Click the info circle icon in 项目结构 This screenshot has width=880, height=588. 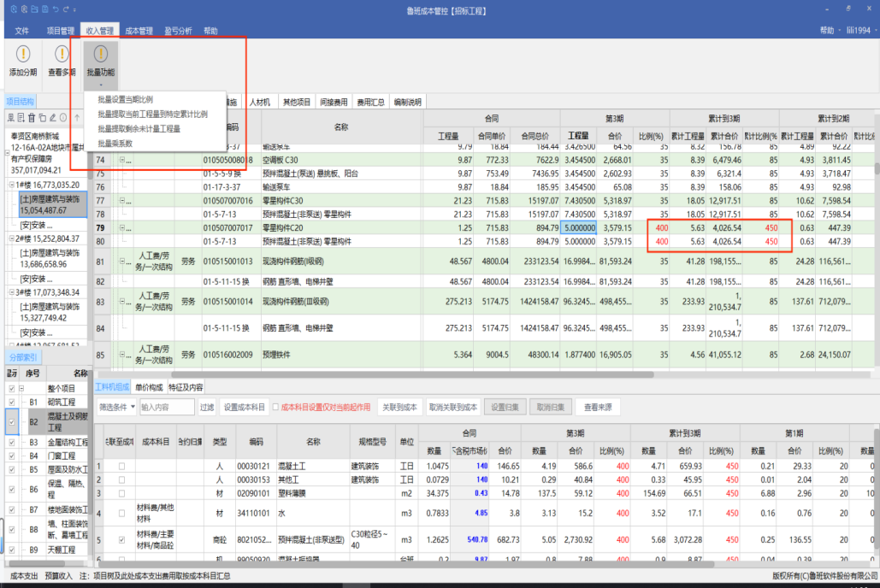63,118
